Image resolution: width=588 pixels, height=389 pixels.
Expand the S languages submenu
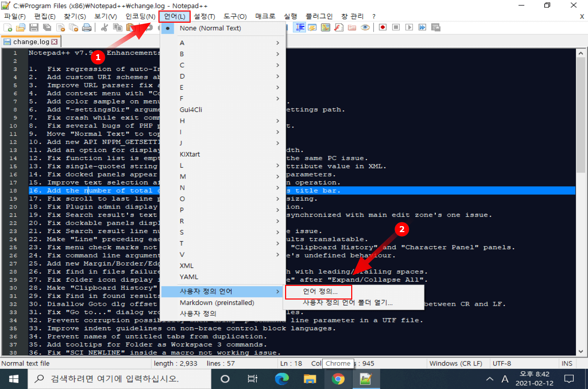tap(223, 232)
